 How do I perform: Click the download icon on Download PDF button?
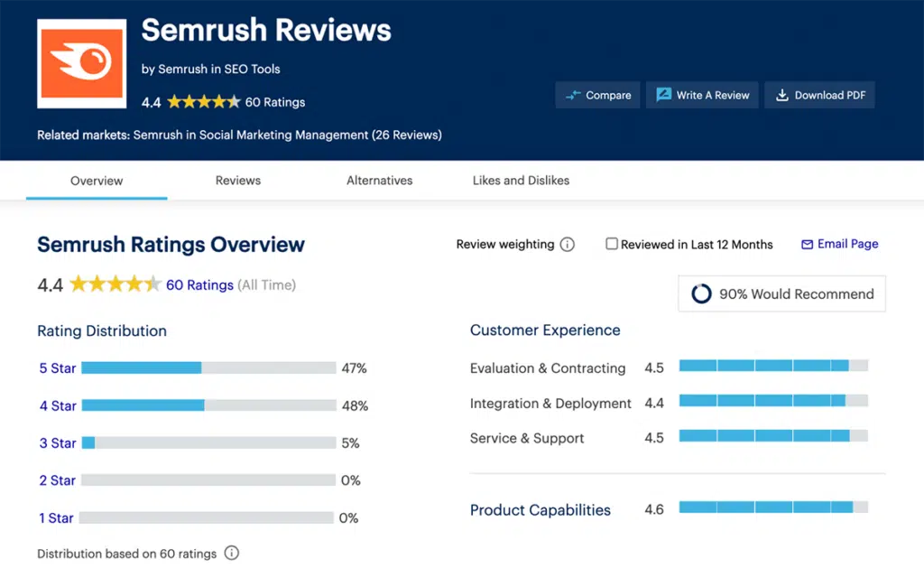pyautogui.click(x=781, y=94)
